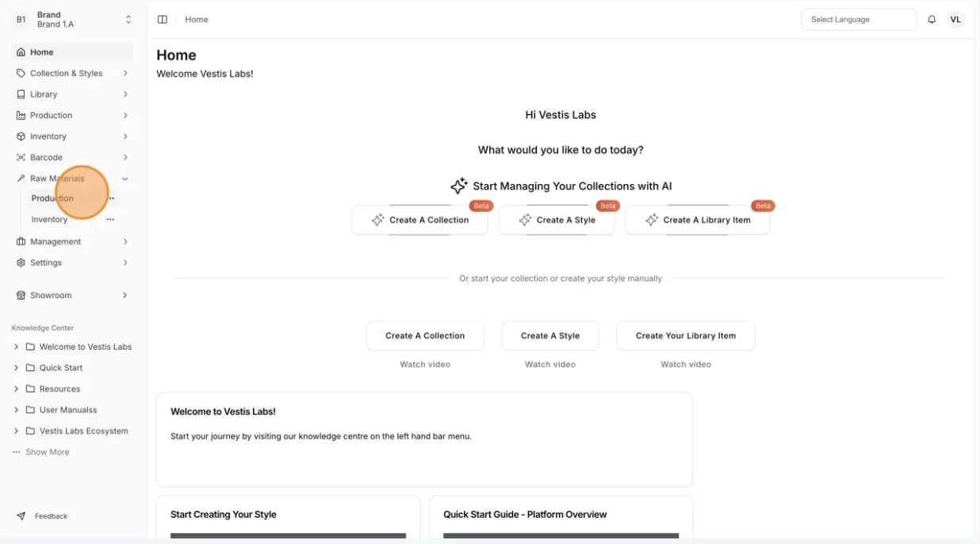Click the Inventory box icon in sidebar
Screen dimensions: 980x544
(x=21, y=136)
